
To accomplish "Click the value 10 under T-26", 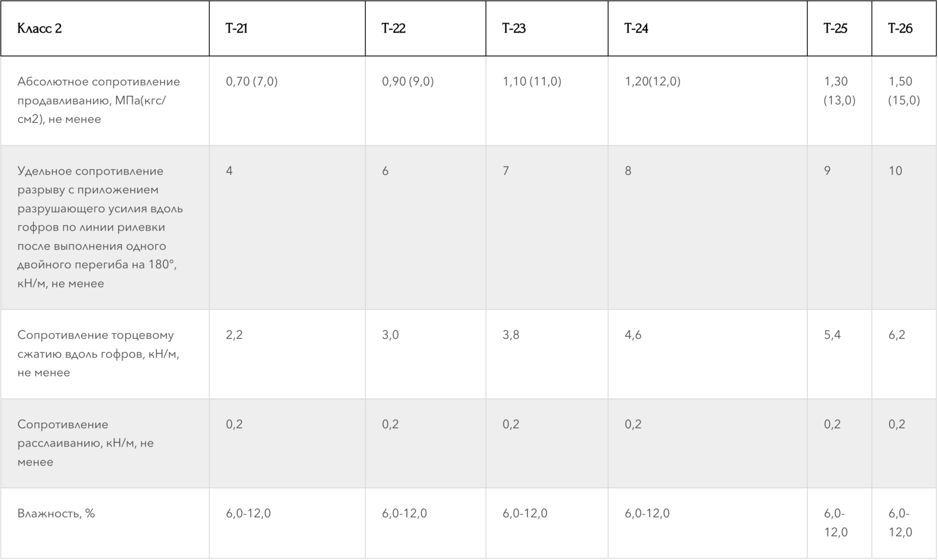I will click(895, 171).
